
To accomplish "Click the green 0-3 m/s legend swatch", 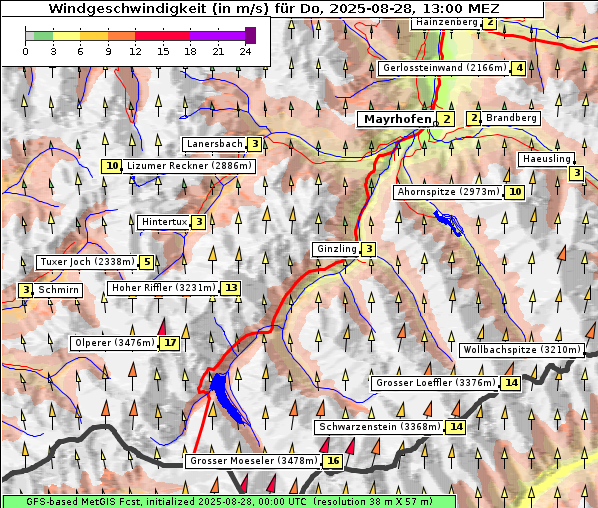I will pos(43,36).
